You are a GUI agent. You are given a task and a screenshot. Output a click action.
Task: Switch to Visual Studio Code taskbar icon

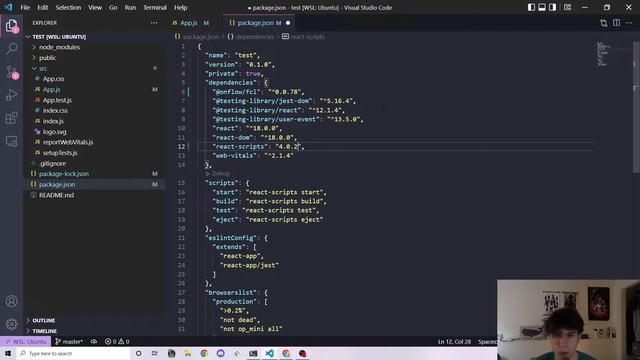[269, 353]
